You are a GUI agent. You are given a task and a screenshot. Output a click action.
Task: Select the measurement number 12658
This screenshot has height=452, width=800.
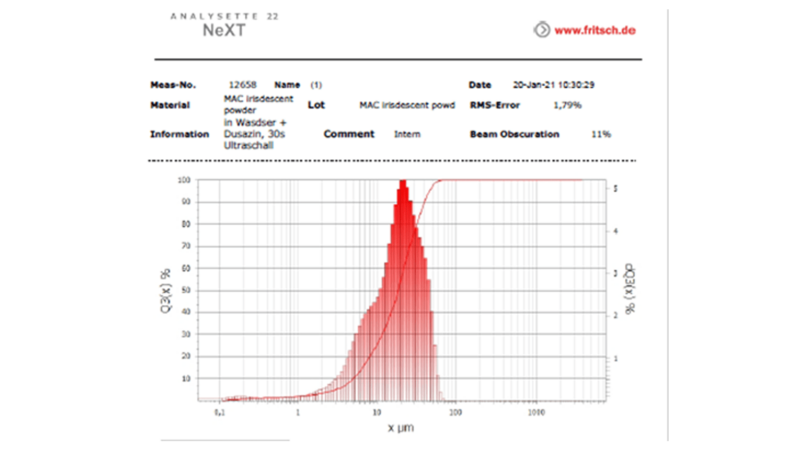(x=243, y=85)
